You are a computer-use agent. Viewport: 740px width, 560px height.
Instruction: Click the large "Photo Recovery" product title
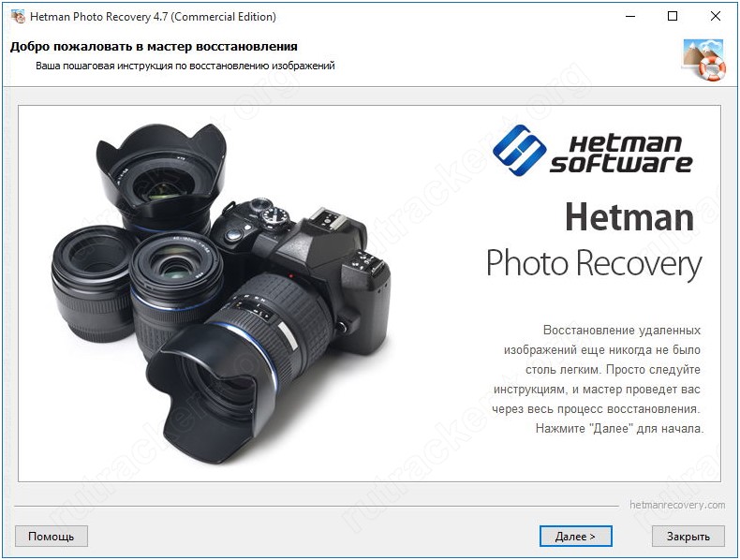pyautogui.click(x=594, y=263)
